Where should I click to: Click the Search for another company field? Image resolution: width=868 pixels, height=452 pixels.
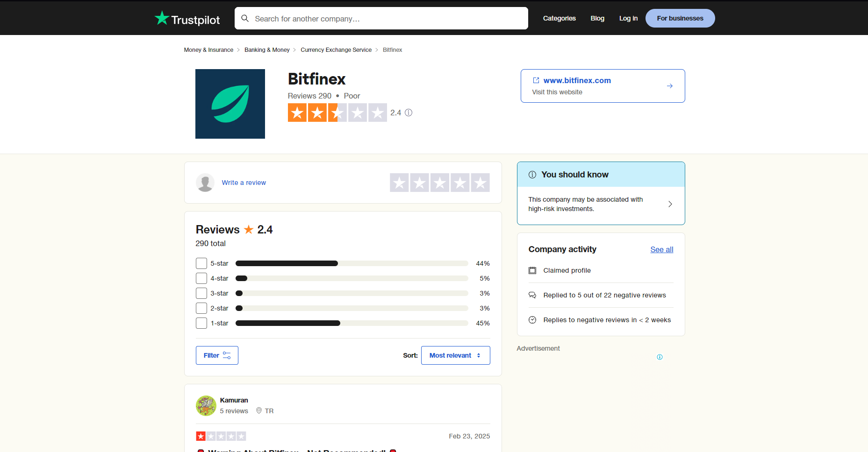click(x=381, y=18)
